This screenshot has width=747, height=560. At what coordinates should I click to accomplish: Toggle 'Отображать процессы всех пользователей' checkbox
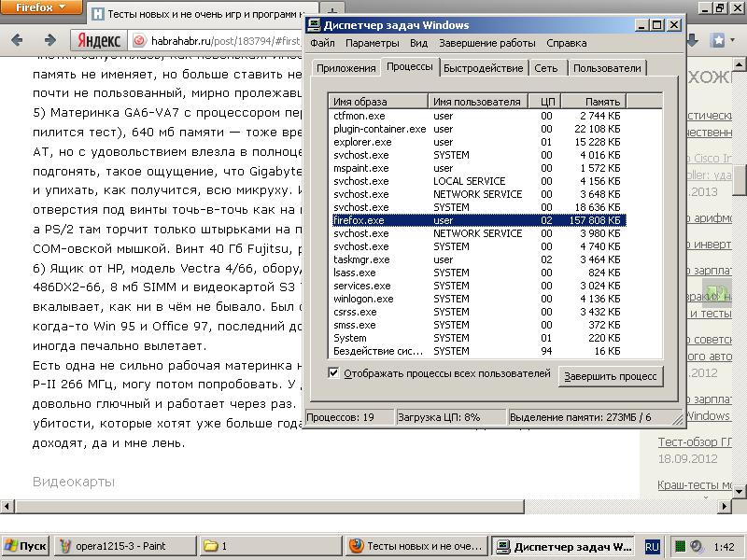click(x=334, y=372)
